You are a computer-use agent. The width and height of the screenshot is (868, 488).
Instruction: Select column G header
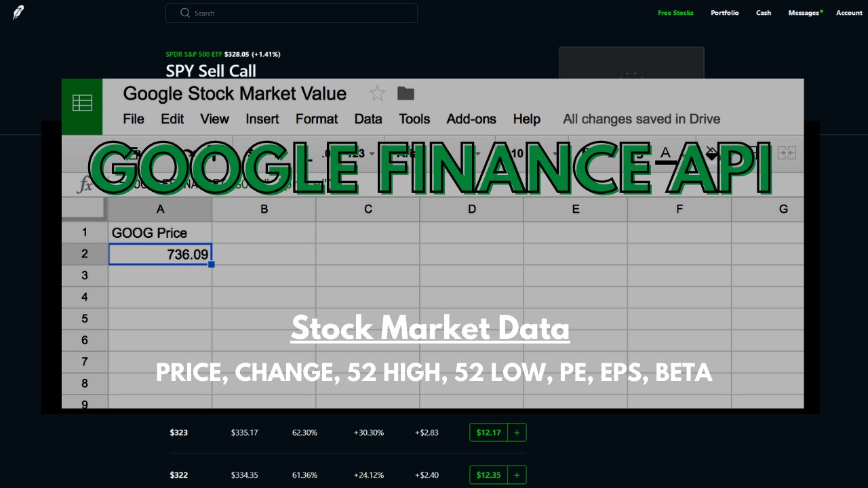768,209
